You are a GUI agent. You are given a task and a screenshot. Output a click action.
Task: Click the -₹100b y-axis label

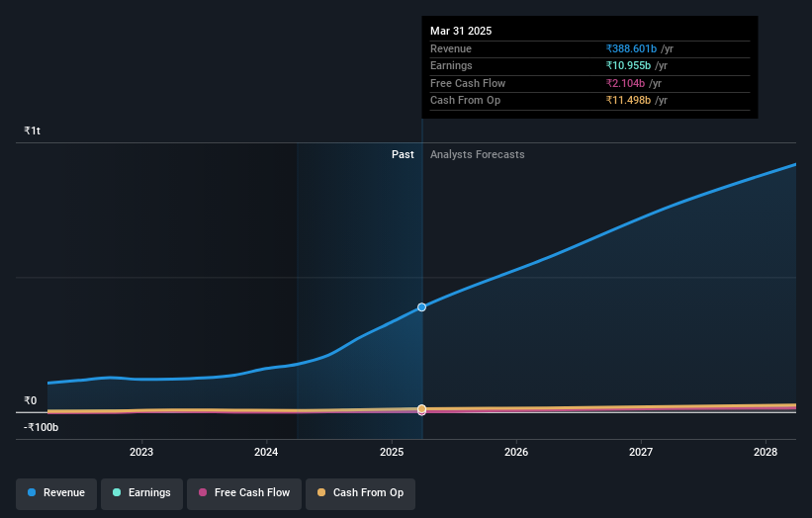click(41, 427)
